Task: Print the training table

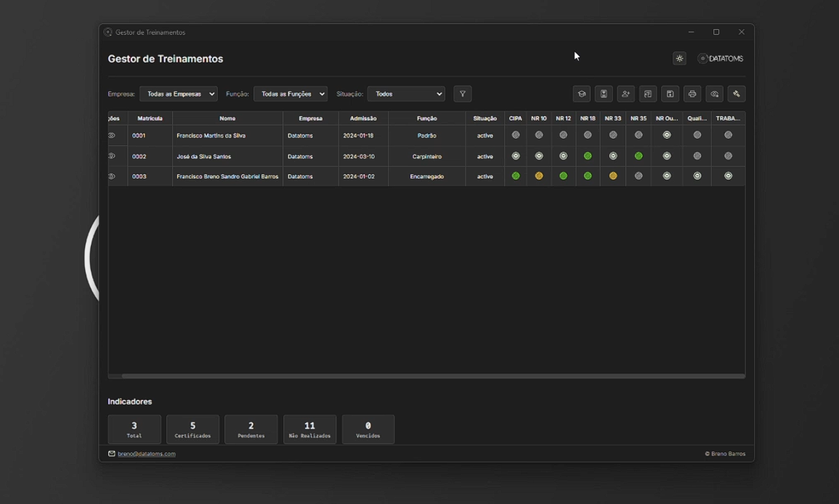Action: [x=692, y=94]
